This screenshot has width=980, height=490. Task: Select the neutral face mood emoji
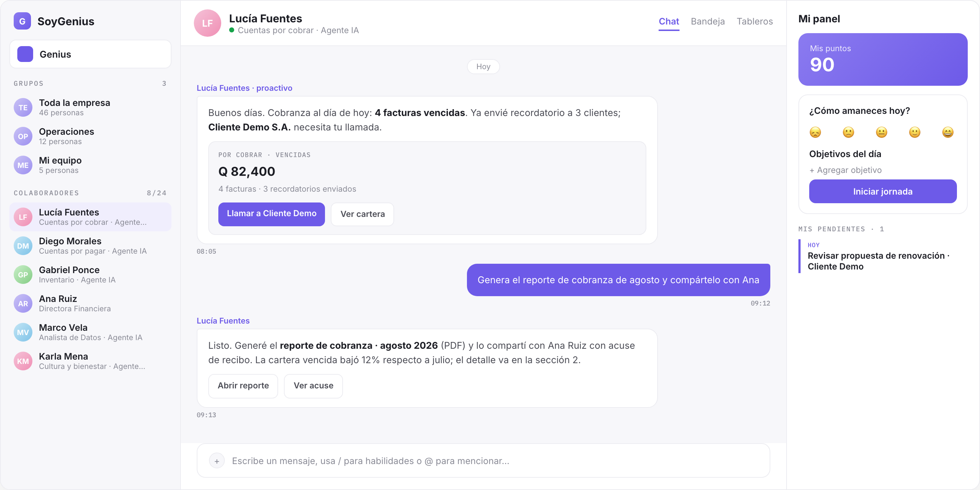(882, 132)
